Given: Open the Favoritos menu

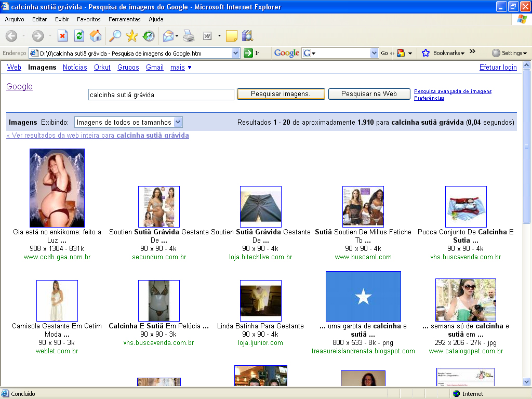Looking at the screenshot, I should pos(89,19).
